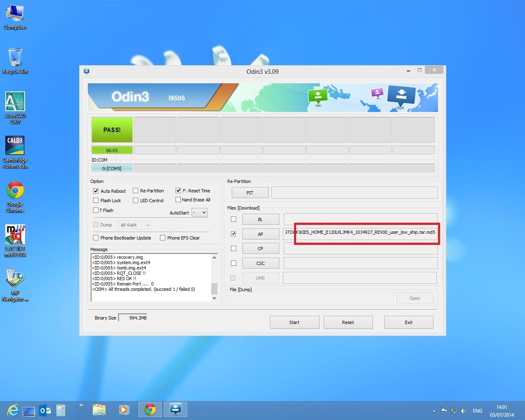
Task: Click the CP file button
Action: [261, 249]
